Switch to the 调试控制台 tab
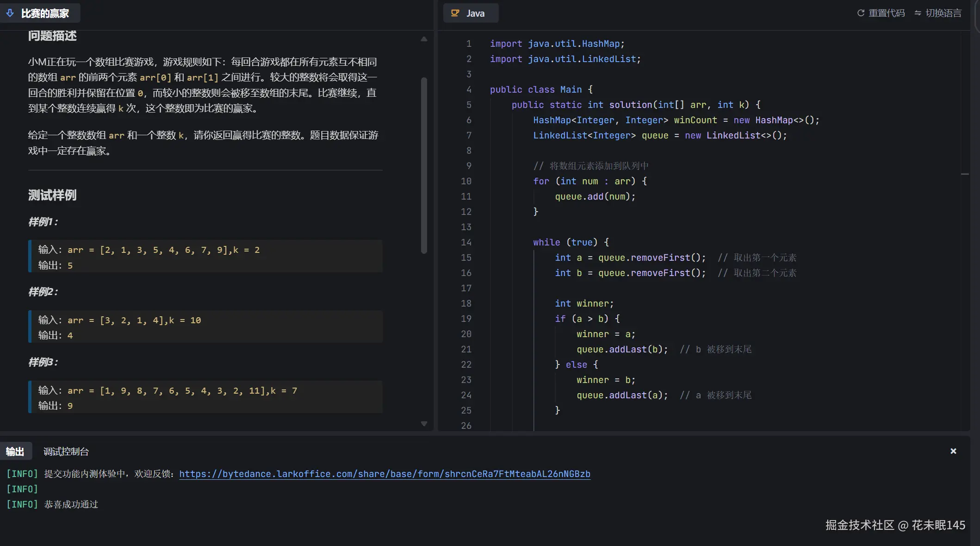The image size is (980, 546). 66,452
